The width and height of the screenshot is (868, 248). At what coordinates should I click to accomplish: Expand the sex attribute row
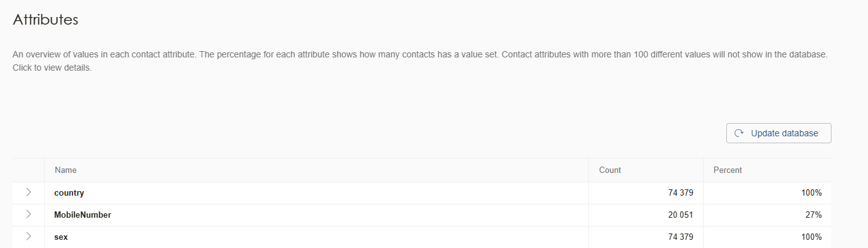click(x=28, y=237)
